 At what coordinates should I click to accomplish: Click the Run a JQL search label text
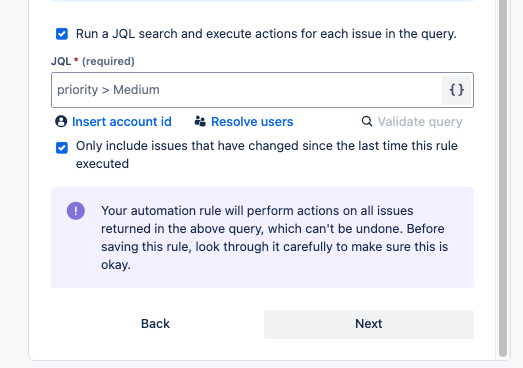pos(266,34)
